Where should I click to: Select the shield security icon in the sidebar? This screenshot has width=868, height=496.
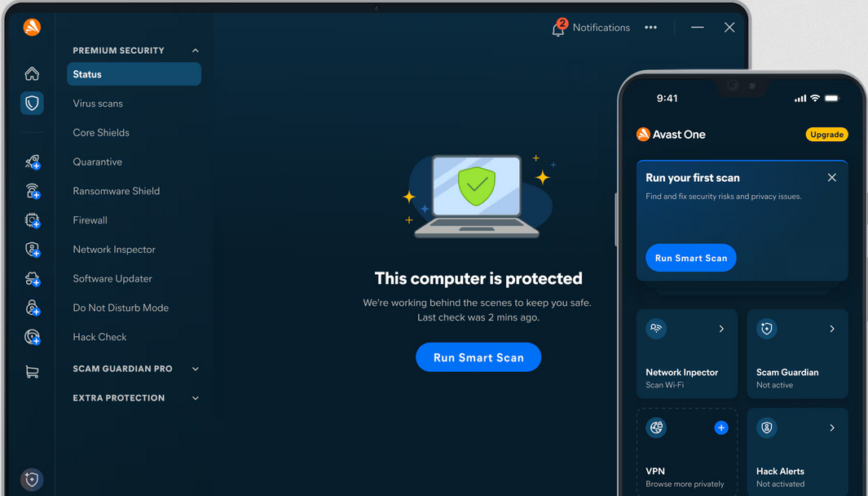pos(32,103)
